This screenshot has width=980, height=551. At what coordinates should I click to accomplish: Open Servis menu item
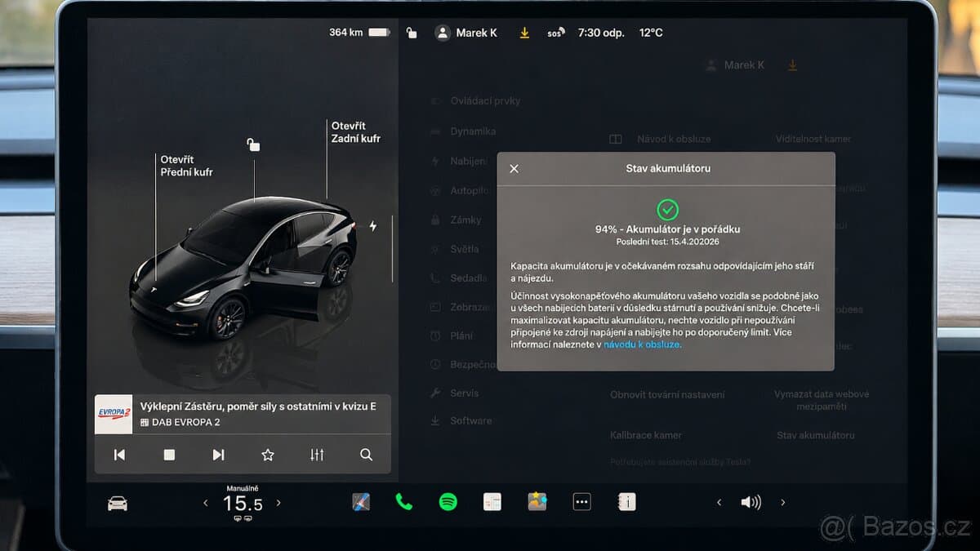click(454, 393)
